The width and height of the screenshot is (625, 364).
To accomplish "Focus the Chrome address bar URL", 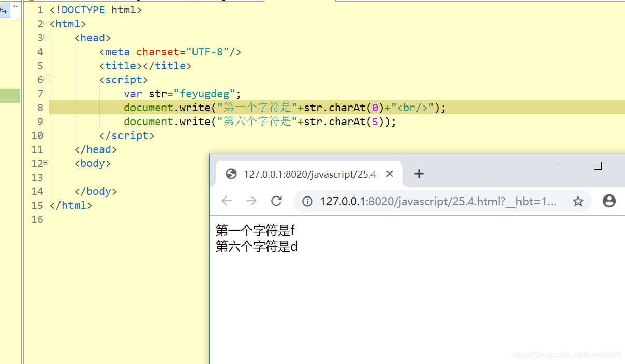I will (438, 201).
